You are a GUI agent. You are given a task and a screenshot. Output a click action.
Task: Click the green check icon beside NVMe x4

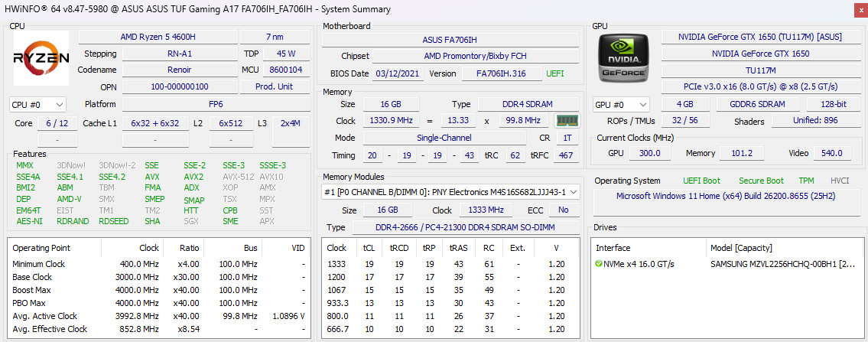[x=598, y=264]
